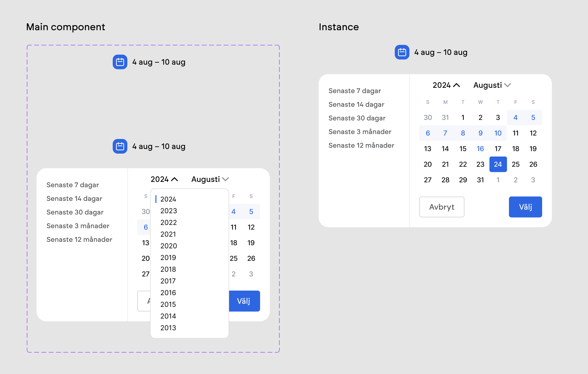Screen dimensions: 588x374
Task: Select Senaste 12 månader in the Instance
Action: pyautogui.click(x=361, y=145)
